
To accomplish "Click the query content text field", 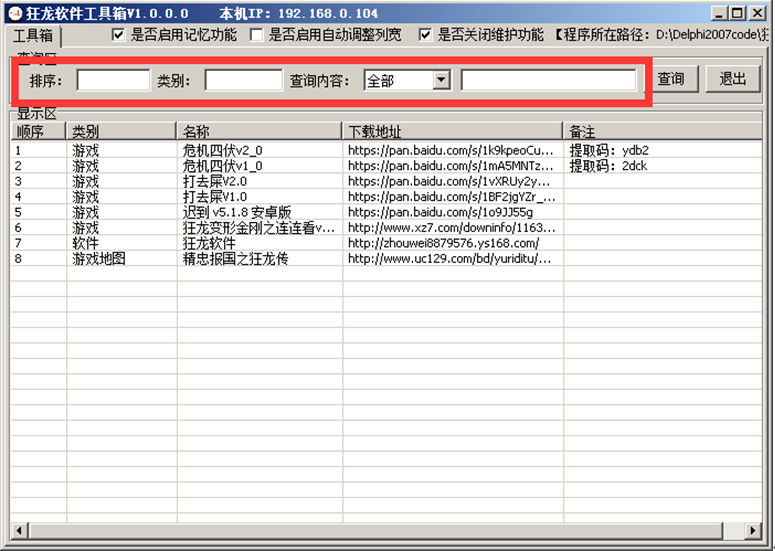I will (548, 80).
